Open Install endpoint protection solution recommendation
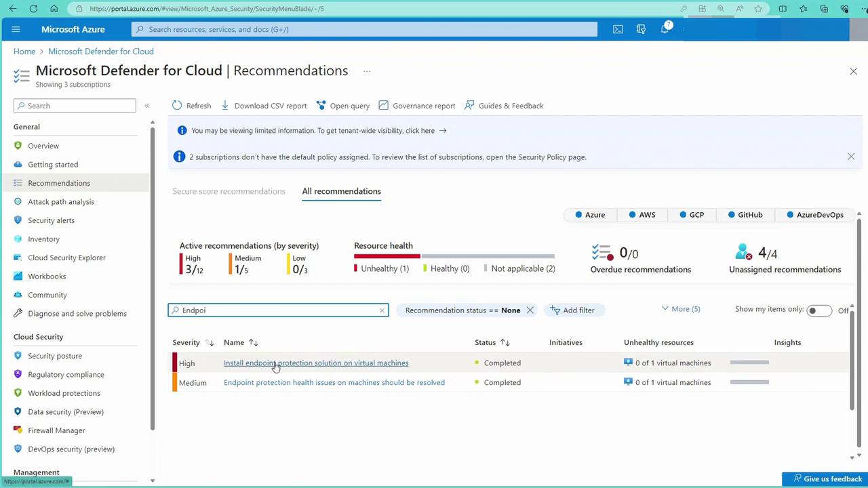868x488 pixels. click(x=316, y=363)
